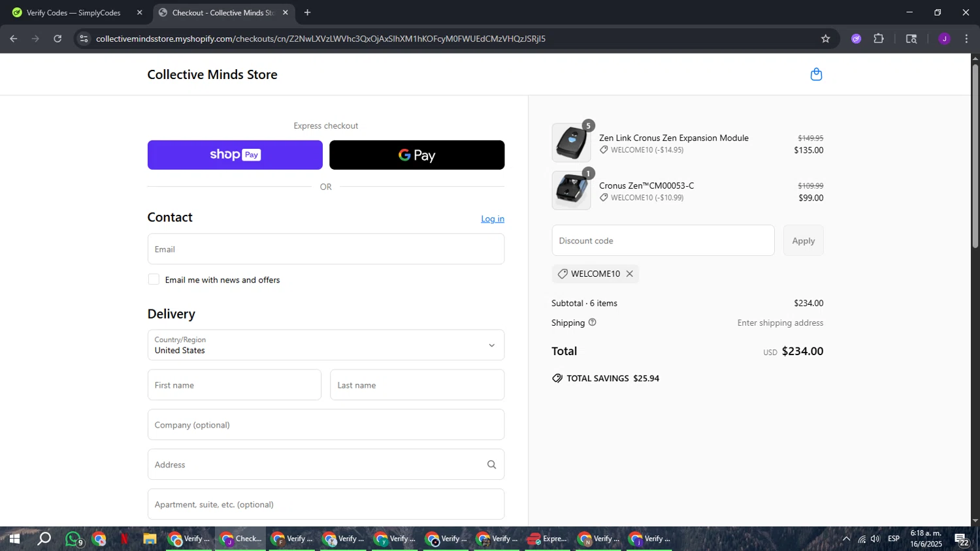The width and height of the screenshot is (980, 551).
Task: Open File Explorer from the taskbar
Action: (150, 539)
